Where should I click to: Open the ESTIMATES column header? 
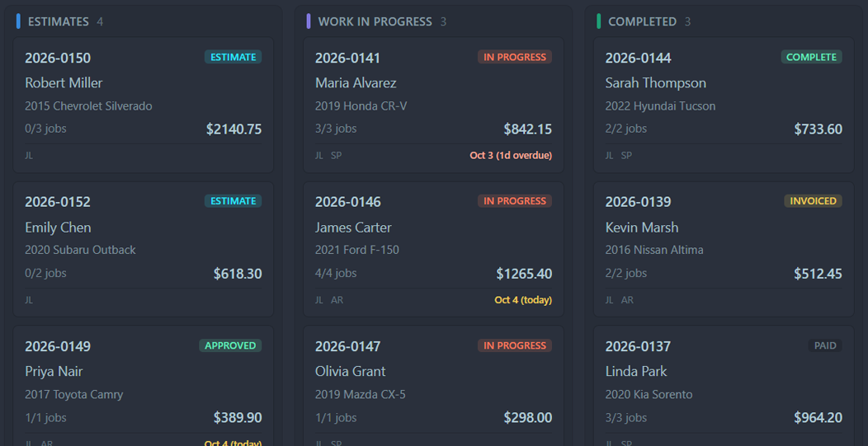coord(58,21)
